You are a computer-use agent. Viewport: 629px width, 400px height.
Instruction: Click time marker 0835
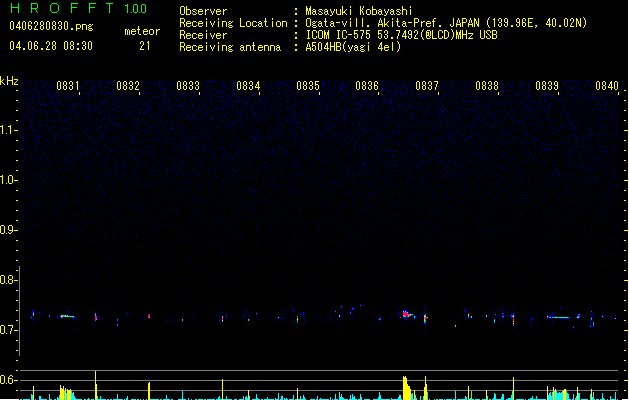[x=308, y=86]
